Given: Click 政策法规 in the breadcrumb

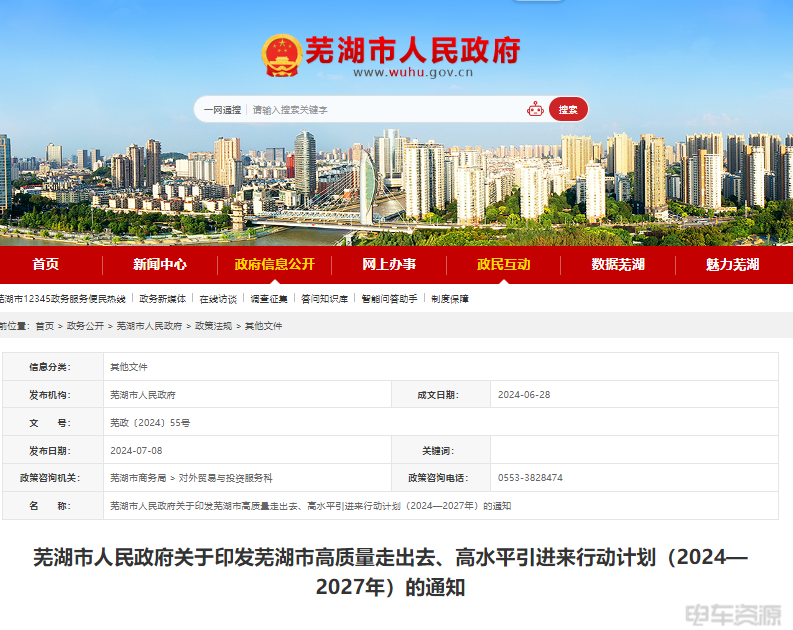Looking at the screenshot, I should tap(213, 326).
